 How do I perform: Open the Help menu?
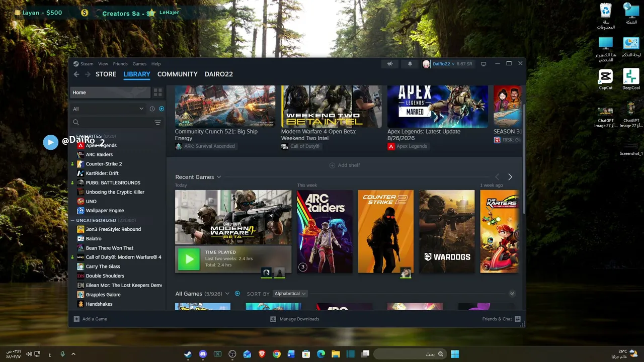(x=156, y=64)
